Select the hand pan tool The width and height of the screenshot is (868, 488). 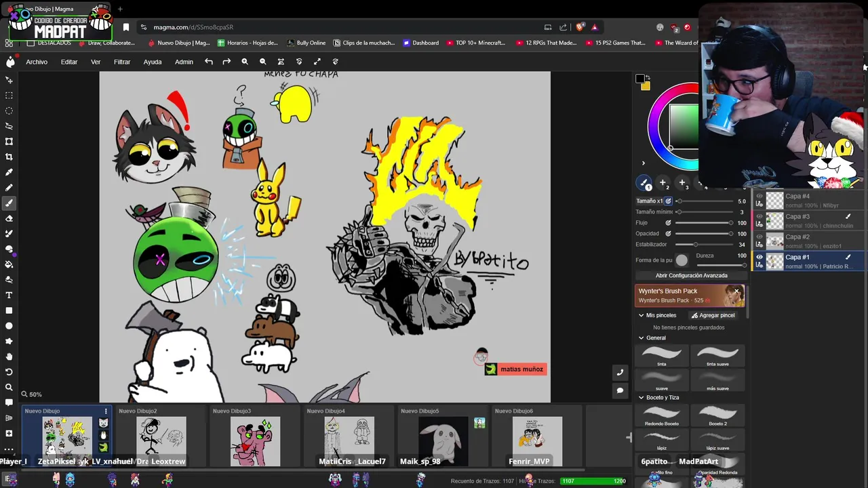click(9, 357)
